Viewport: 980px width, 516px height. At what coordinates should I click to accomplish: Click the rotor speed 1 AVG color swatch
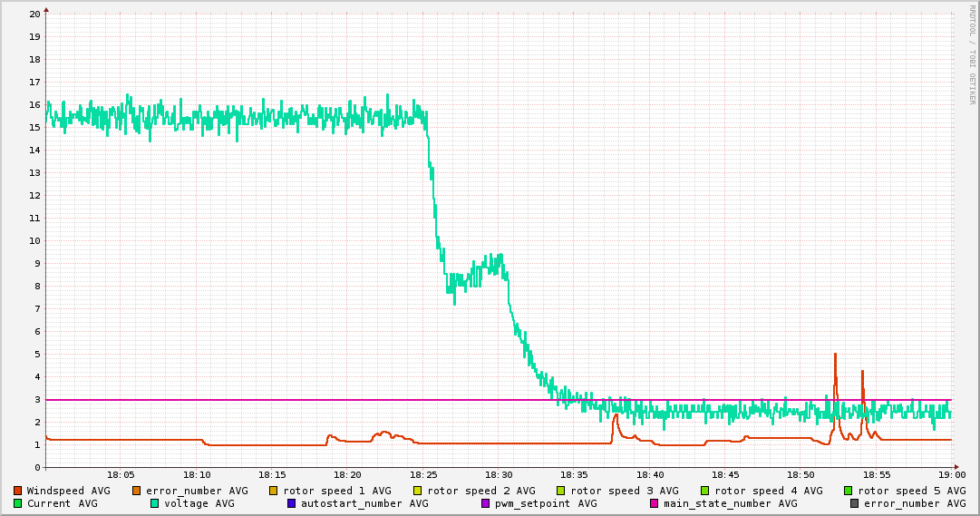274,491
